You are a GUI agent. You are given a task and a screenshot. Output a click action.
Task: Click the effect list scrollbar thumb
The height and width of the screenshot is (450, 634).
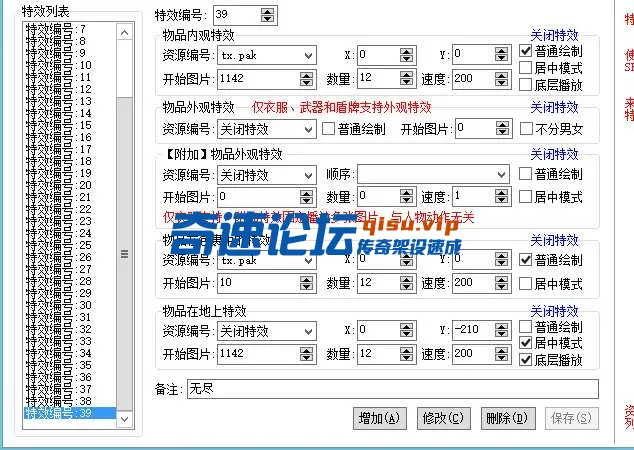point(125,254)
